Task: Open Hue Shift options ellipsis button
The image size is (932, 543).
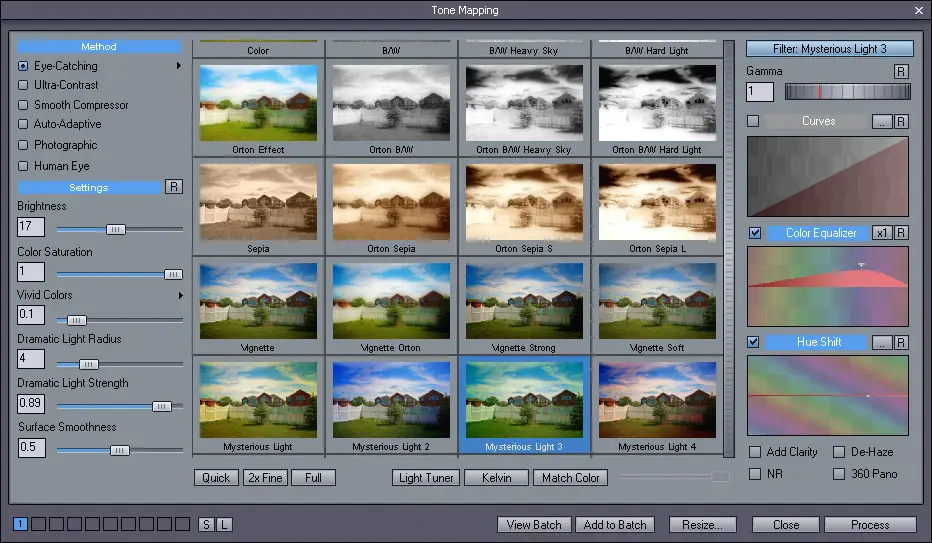Action: 882,342
